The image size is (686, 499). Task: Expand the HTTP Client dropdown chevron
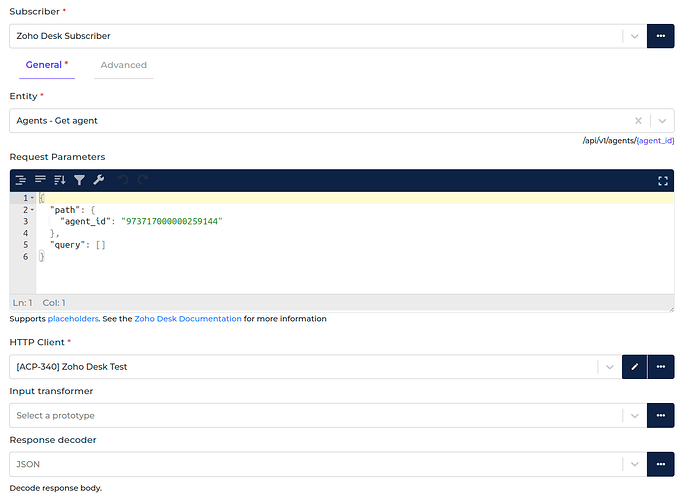point(609,367)
